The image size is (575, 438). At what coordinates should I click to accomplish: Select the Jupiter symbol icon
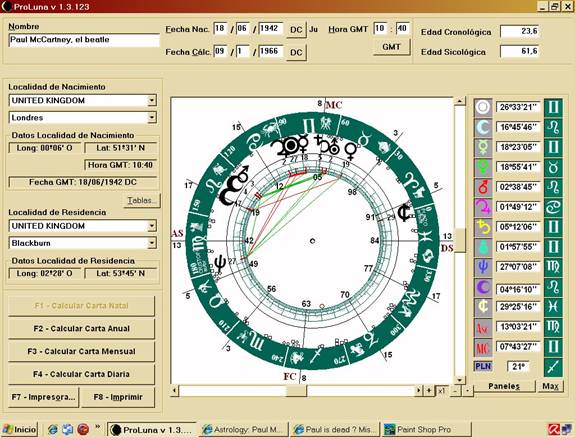(x=483, y=207)
